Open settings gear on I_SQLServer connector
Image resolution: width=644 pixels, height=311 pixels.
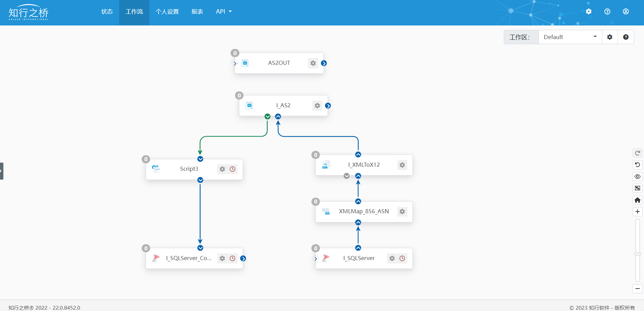(392, 258)
